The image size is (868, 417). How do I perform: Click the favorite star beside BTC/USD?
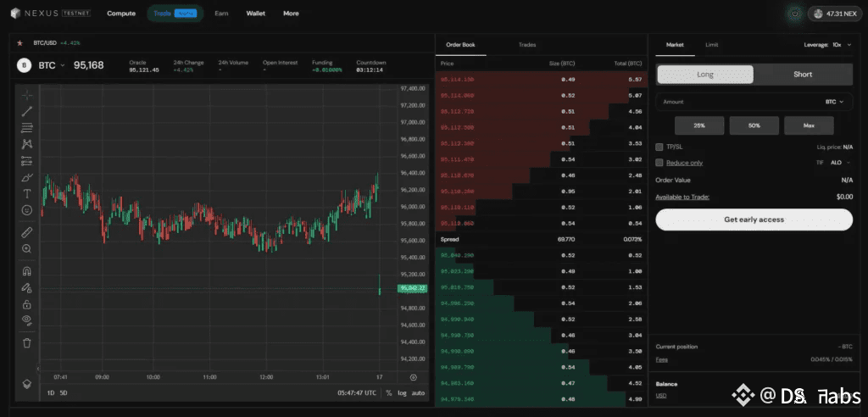click(x=20, y=42)
